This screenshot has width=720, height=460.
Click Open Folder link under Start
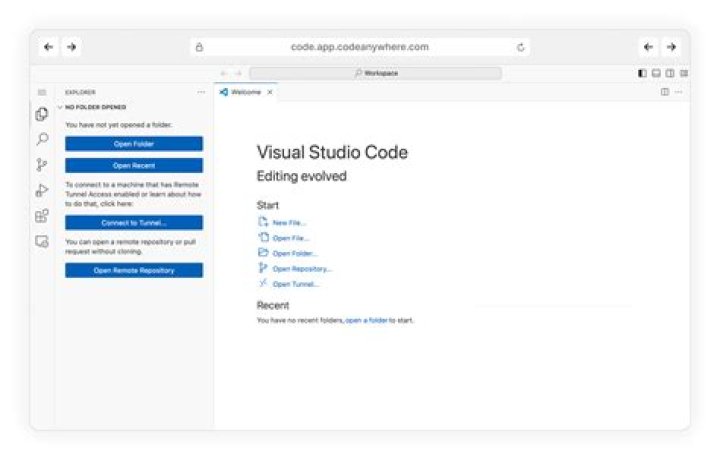295,253
